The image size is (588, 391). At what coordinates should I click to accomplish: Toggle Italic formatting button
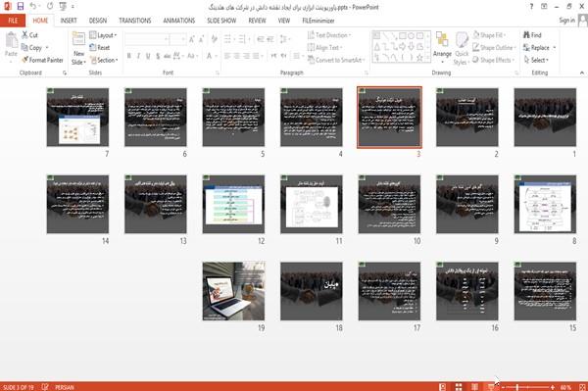[x=138, y=56]
